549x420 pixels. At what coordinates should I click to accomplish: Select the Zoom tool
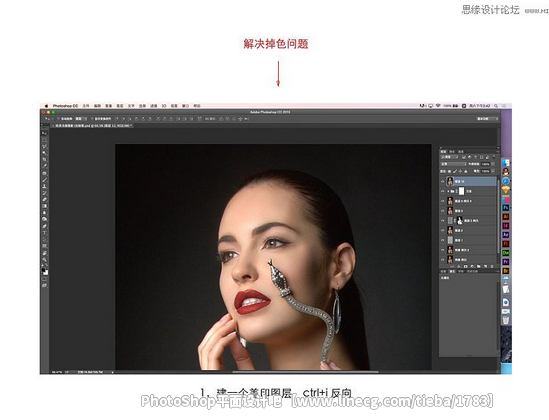pyautogui.click(x=44, y=260)
